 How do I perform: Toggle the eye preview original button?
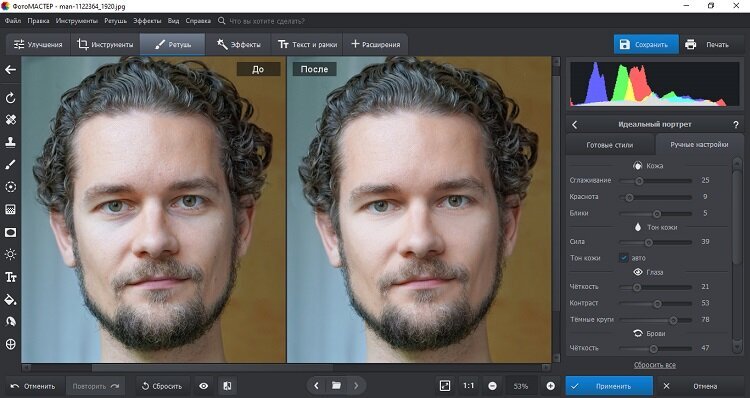(x=204, y=386)
